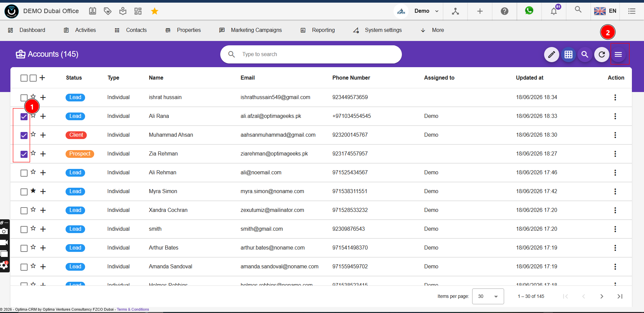Expand the Myra Simon row plus icon
This screenshot has height=313, width=644.
coord(43,191)
